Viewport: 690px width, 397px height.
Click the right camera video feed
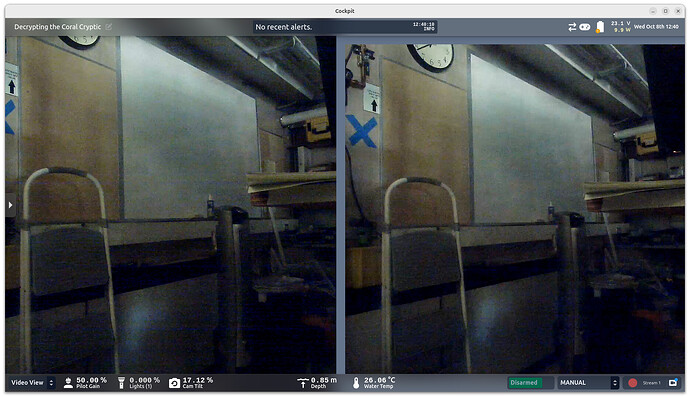(x=515, y=209)
